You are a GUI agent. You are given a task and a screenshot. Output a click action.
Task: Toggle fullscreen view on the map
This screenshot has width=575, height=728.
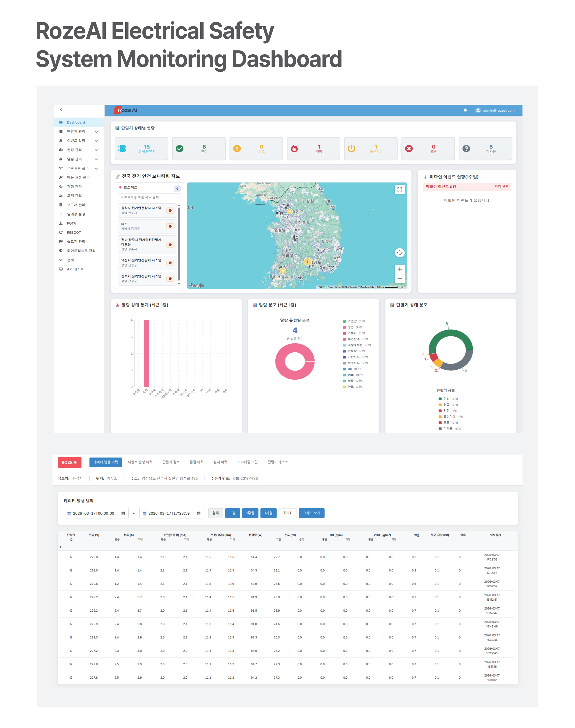click(400, 190)
